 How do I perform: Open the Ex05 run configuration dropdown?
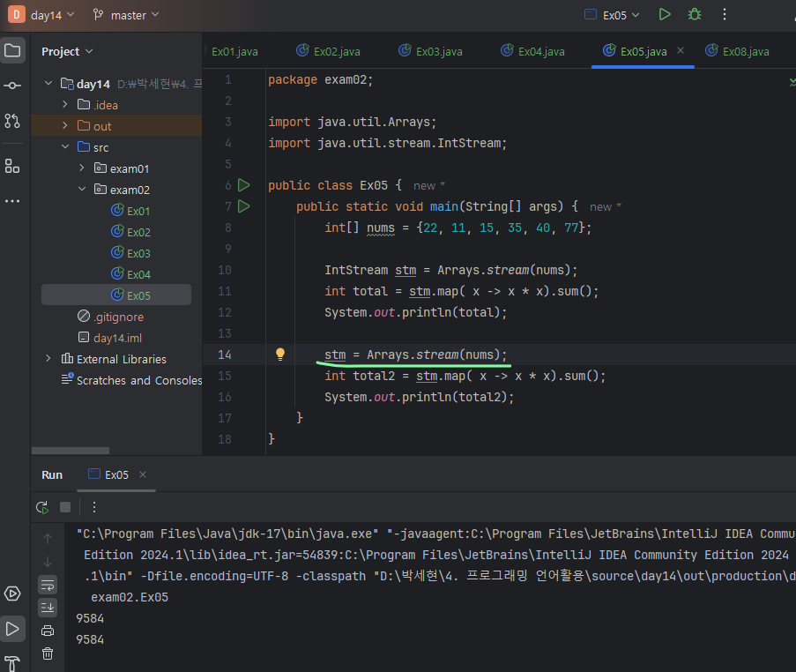pyautogui.click(x=614, y=15)
